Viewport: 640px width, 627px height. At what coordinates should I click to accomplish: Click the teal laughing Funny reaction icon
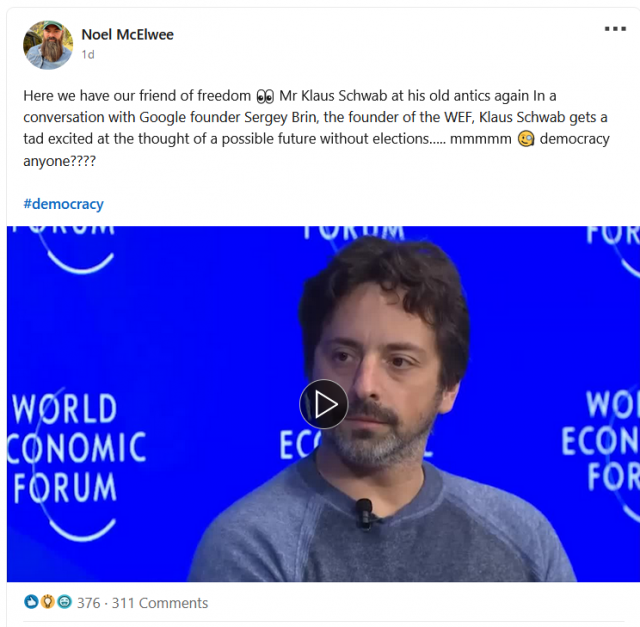coord(64,602)
